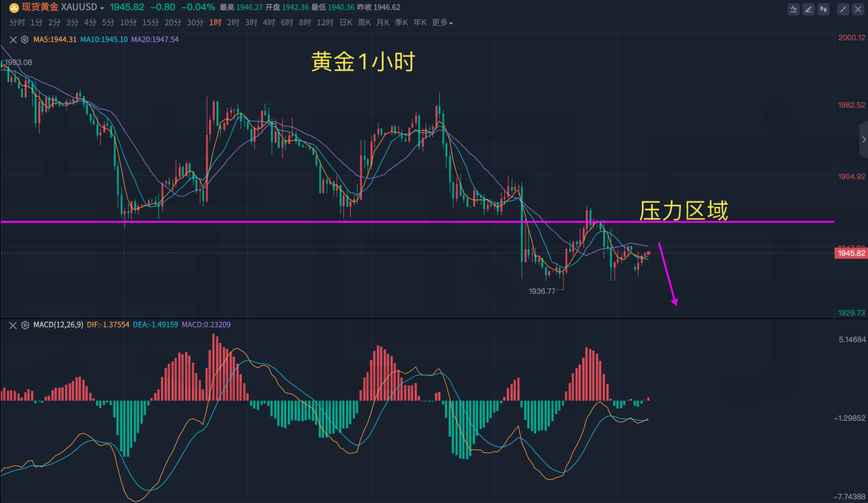This screenshot has height=503, width=868.
Task: Open MACD indicator settings gear
Action: [x=25, y=325]
